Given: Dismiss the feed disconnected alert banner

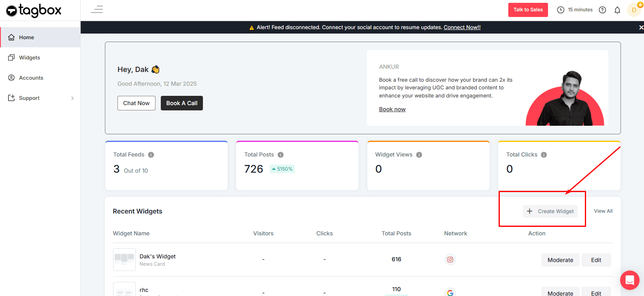Looking at the screenshot, I should click(641, 27).
